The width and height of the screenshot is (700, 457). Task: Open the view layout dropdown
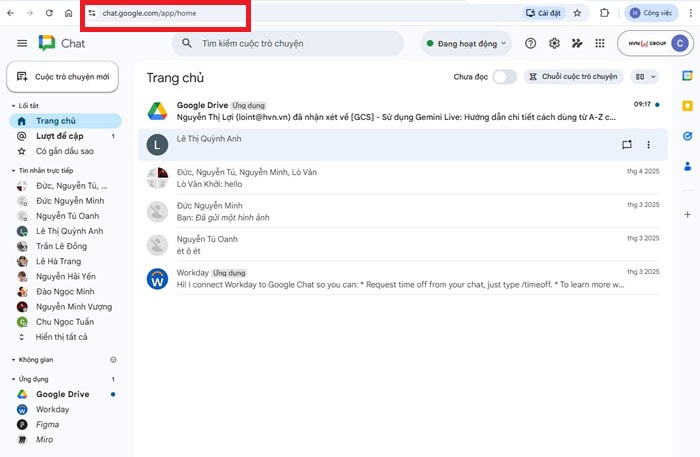[x=648, y=77]
